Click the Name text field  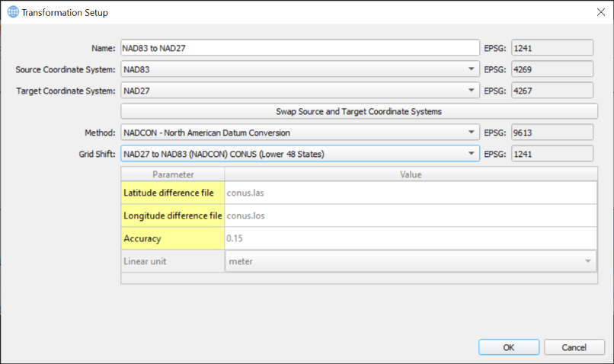click(299, 47)
